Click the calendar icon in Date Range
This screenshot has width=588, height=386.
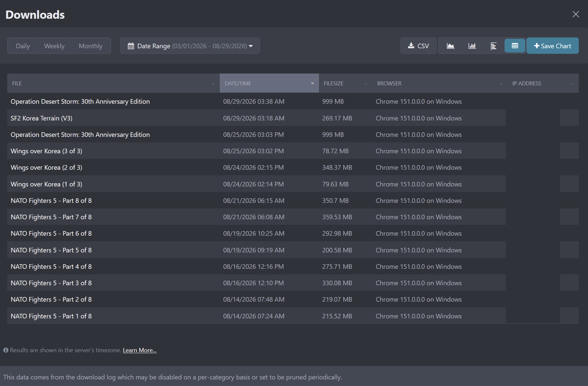click(131, 46)
